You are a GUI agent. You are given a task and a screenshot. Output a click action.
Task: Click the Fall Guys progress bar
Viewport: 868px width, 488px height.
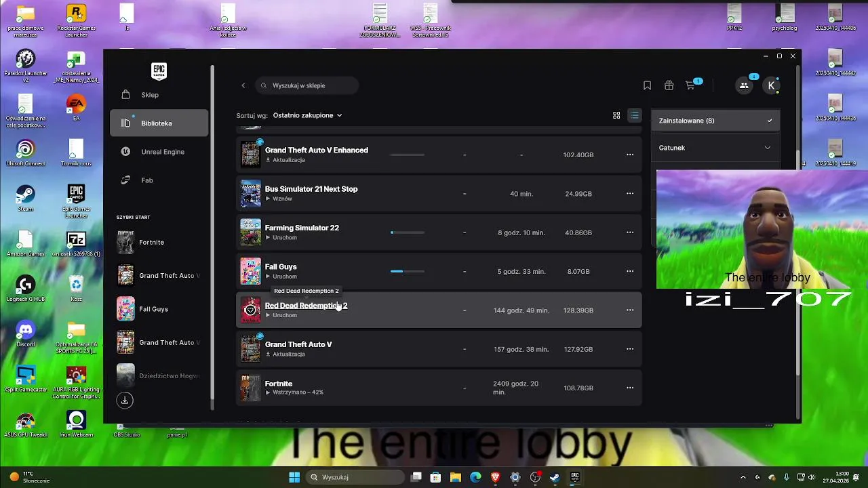[408, 271]
